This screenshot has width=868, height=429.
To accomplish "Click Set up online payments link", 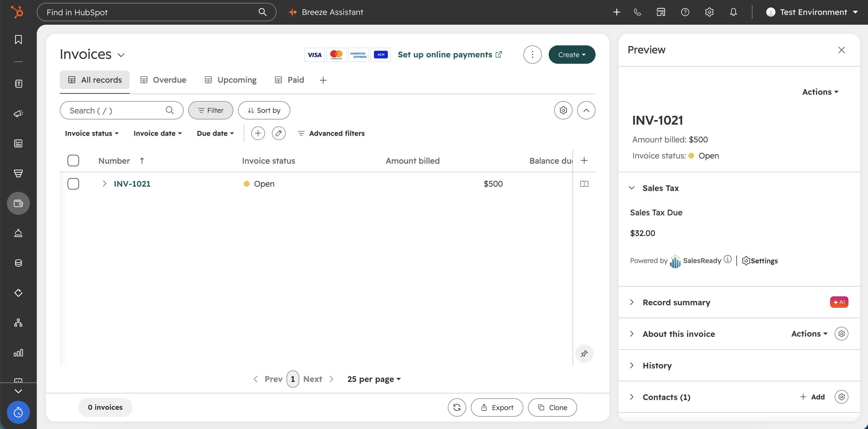I will tap(450, 55).
